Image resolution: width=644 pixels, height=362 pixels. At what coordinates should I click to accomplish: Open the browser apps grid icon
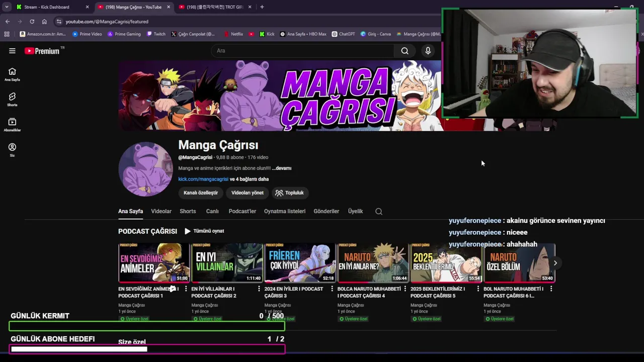point(7,34)
